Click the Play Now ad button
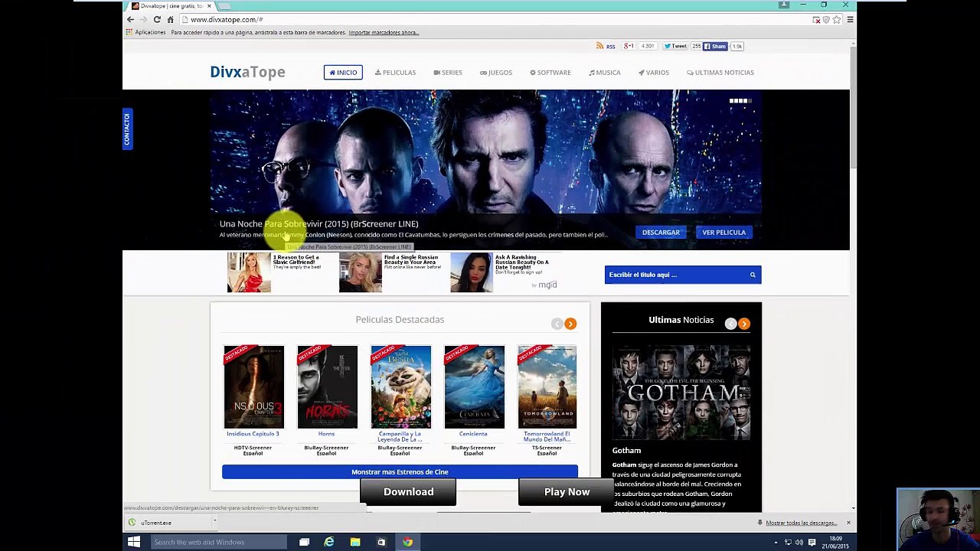 567,492
